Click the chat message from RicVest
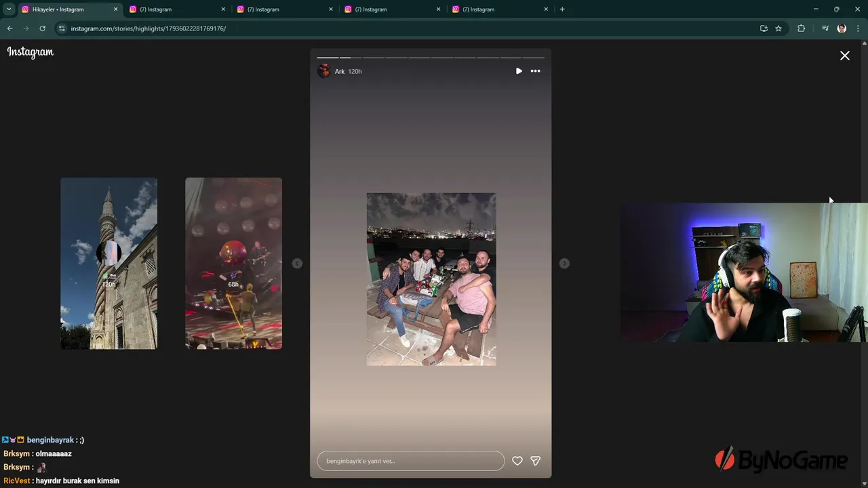 (61, 481)
